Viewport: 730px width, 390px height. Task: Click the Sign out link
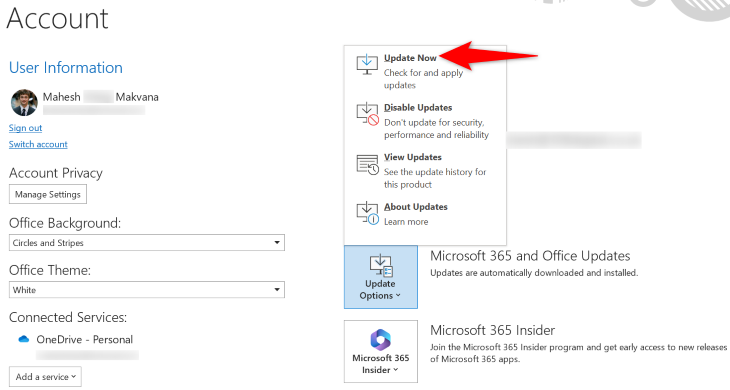[26, 128]
